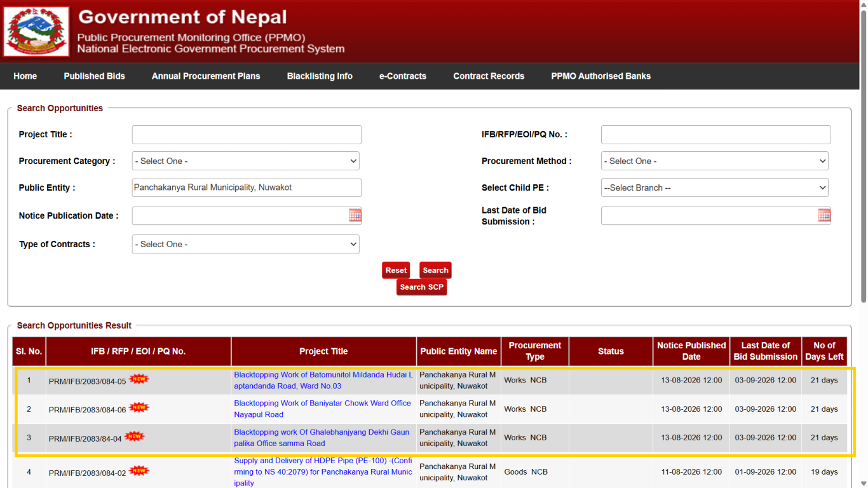Open Notice Publication Date calendar picker
Image resolution: width=868 pixels, height=488 pixels.
355,215
